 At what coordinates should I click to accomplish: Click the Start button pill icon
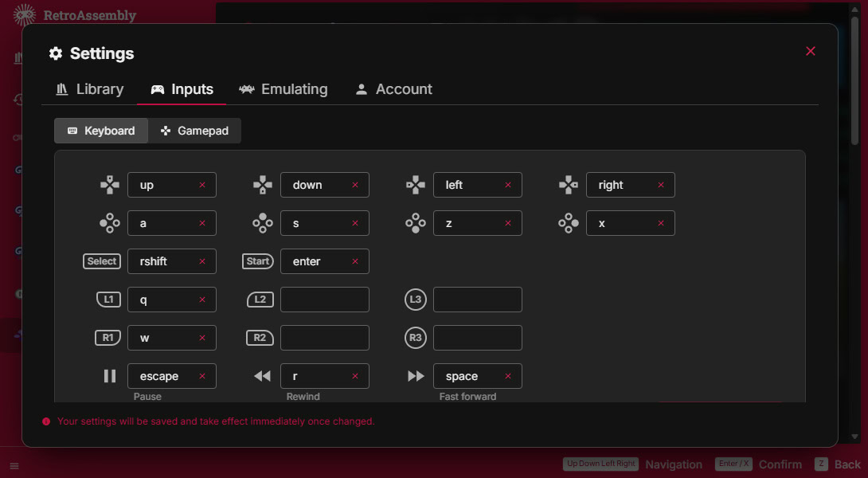coord(257,261)
